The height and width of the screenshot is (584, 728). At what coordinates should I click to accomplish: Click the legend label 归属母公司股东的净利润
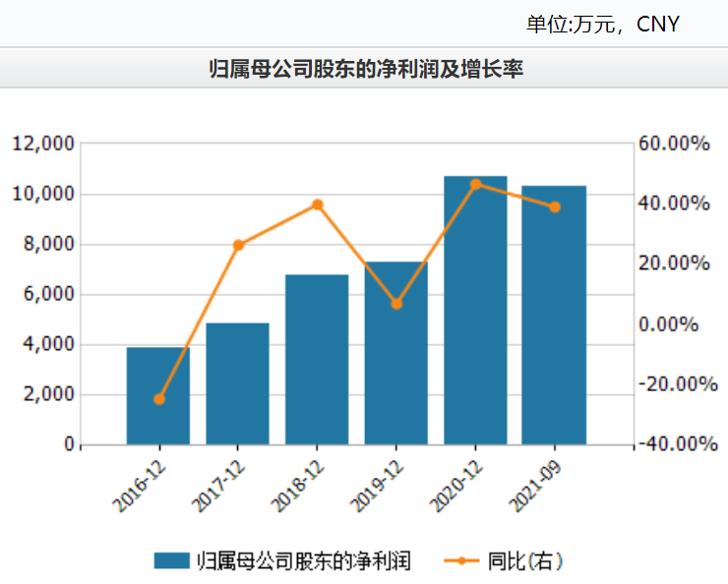[304, 561]
